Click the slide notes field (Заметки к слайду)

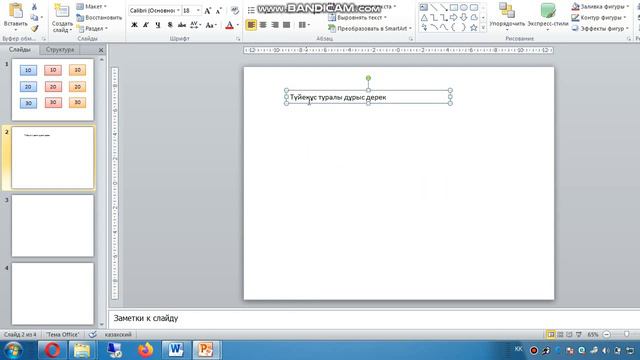point(374,318)
